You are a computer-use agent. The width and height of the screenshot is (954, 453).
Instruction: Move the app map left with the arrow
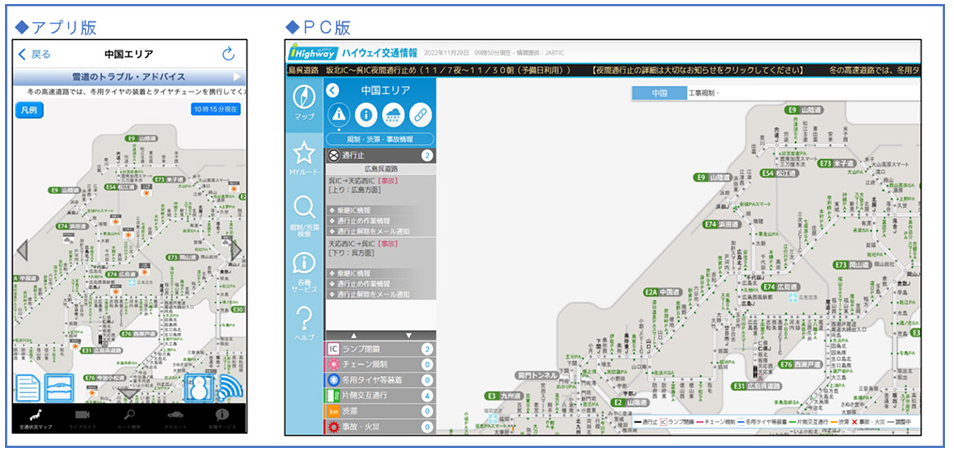(22, 251)
